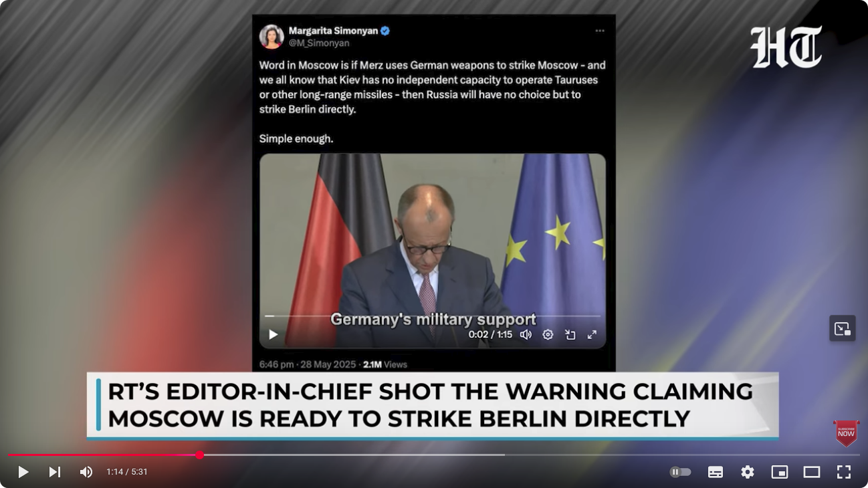The height and width of the screenshot is (488, 868).
Task: Skip to the next video
Action: pyautogui.click(x=55, y=472)
